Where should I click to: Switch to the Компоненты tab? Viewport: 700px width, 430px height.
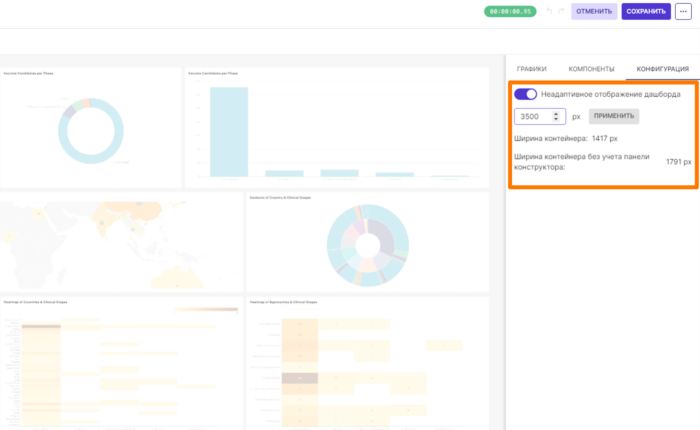pos(591,69)
